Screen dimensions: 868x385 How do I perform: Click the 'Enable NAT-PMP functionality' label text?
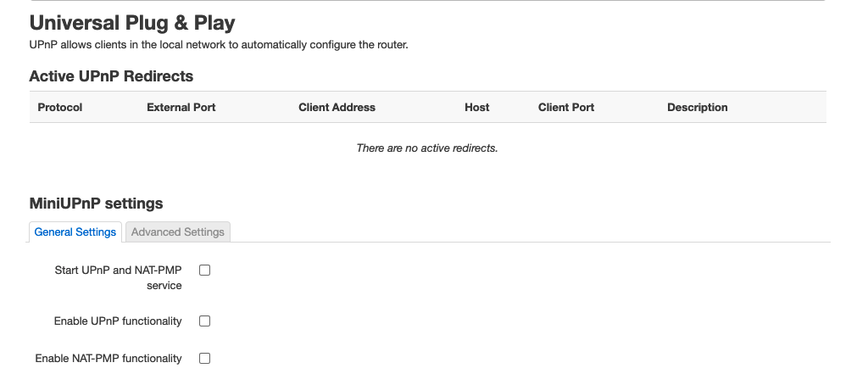coord(108,359)
